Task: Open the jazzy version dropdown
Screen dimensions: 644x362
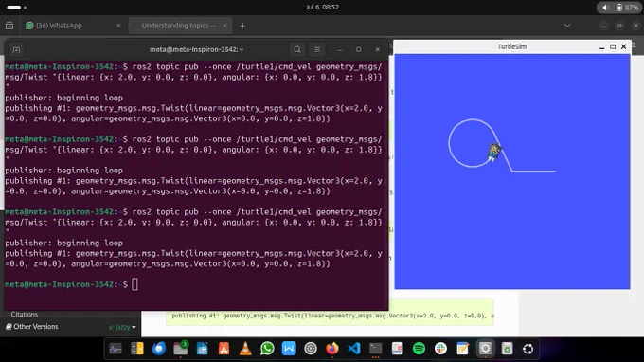Action: pos(122,327)
